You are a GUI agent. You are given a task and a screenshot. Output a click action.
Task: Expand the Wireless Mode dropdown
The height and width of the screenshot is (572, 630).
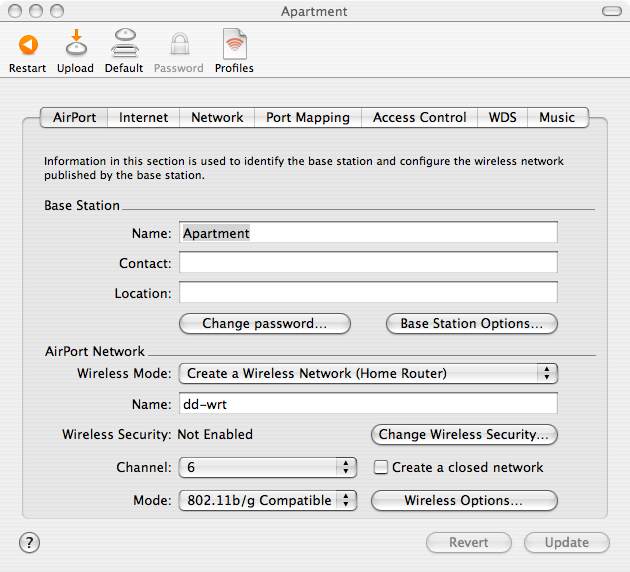368,374
